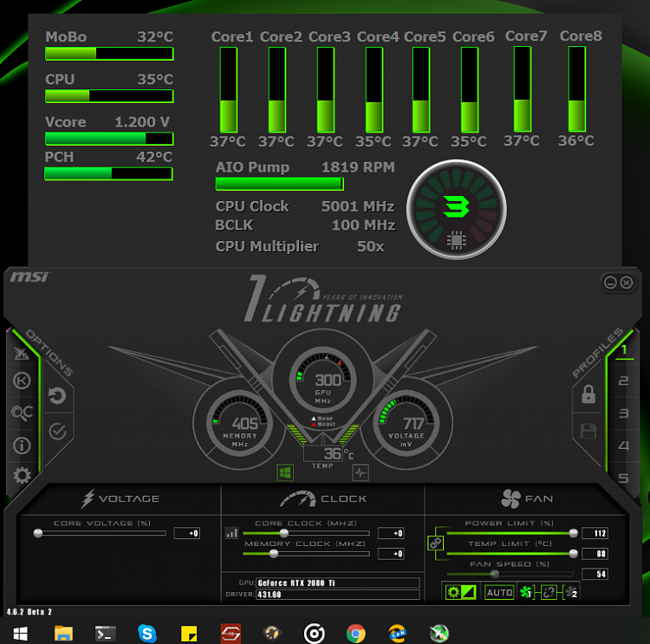The height and width of the screenshot is (644, 650).
Task: Click the Vcore 1.200 V reading
Action: coord(142,122)
